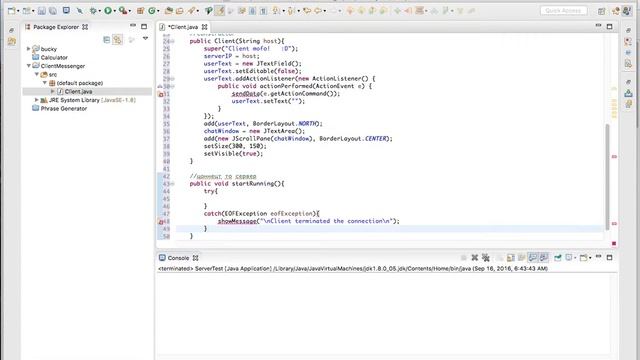Click the error marker on line 31
This screenshot has height=360, width=640.
(161, 94)
